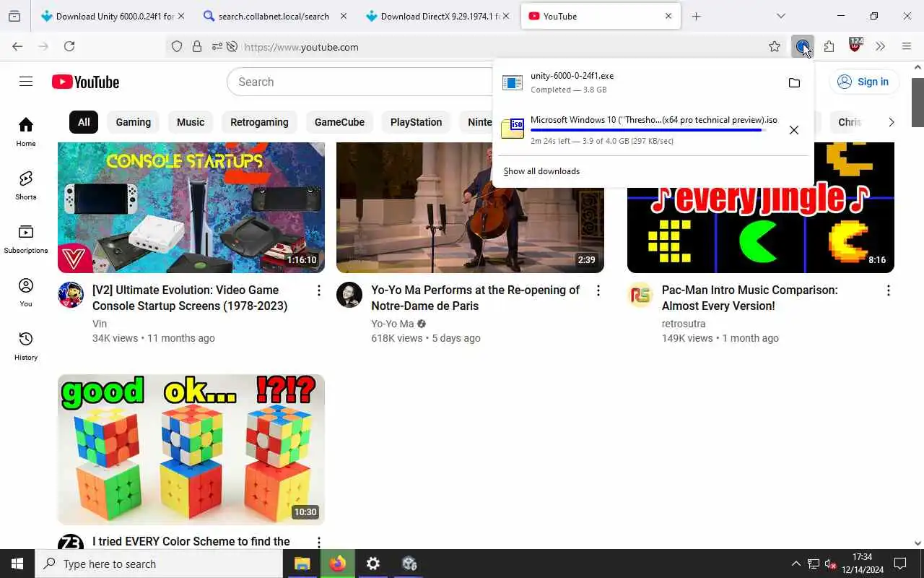This screenshot has height=578, width=924.
Task: Open options for Pac-Man Intro Music video
Action: (x=888, y=290)
